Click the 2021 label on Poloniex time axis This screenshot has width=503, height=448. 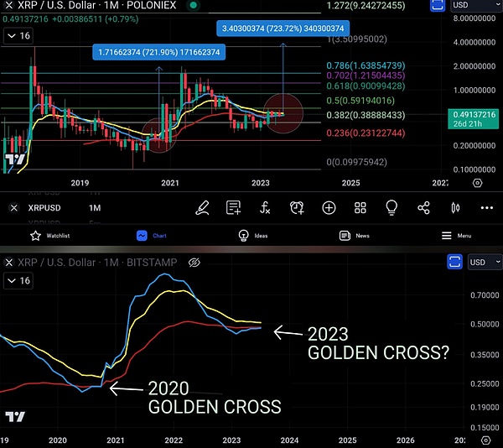tap(170, 183)
